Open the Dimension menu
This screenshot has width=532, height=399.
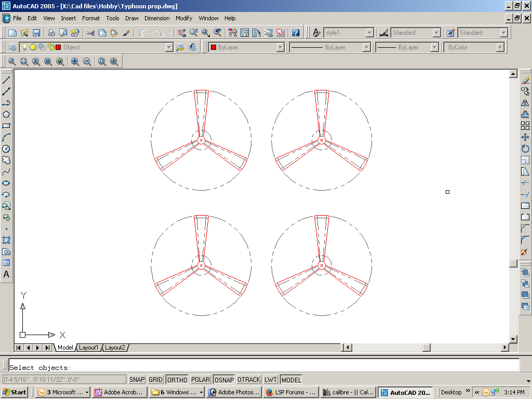[x=157, y=18]
